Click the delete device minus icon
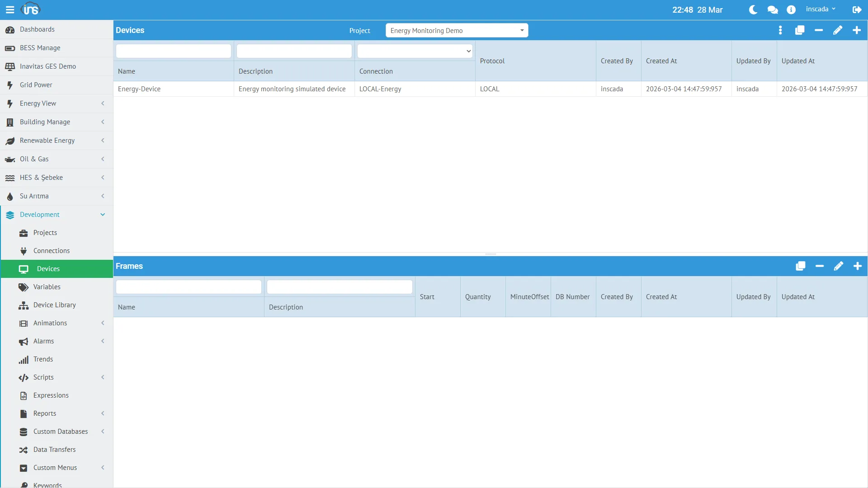The height and width of the screenshot is (488, 868). pyautogui.click(x=818, y=30)
